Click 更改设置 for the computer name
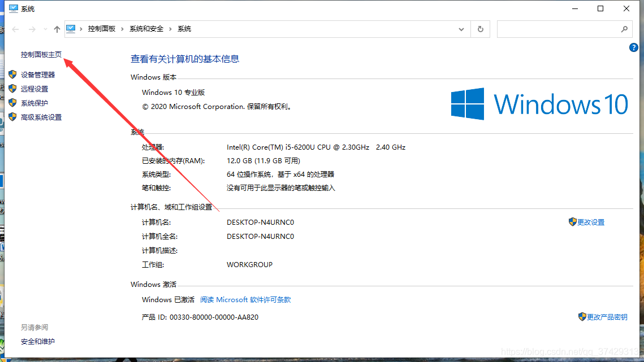The width and height of the screenshot is (644, 362). pyautogui.click(x=591, y=223)
